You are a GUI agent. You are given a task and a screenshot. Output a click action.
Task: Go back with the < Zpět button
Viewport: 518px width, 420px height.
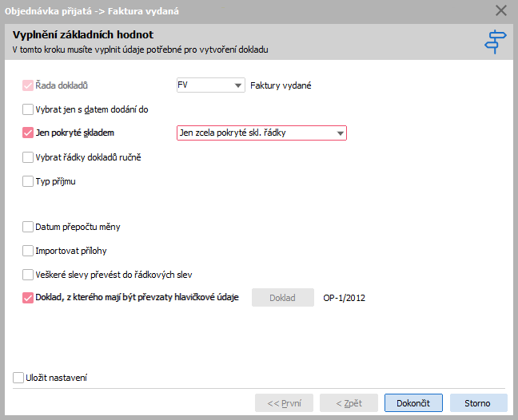tap(349, 403)
